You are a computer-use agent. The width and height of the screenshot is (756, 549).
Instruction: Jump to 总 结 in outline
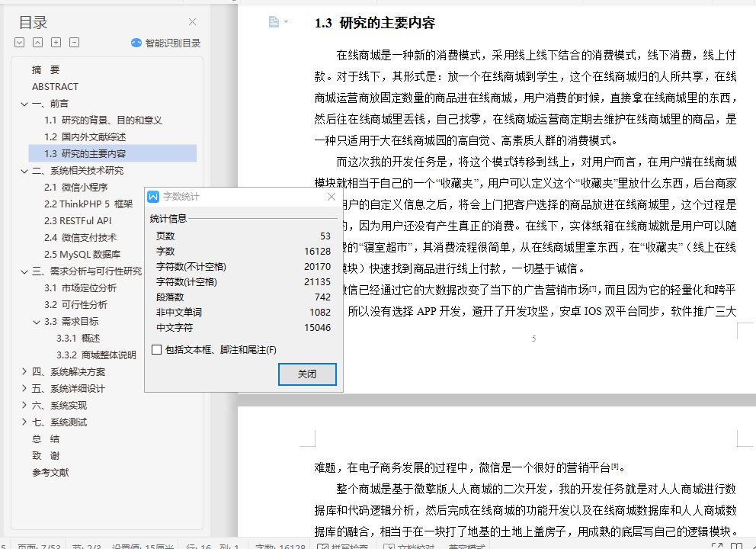45,439
